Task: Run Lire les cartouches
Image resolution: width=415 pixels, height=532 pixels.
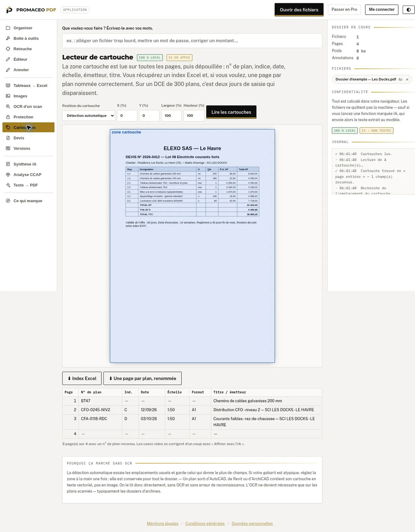Action: tap(231, 112)
